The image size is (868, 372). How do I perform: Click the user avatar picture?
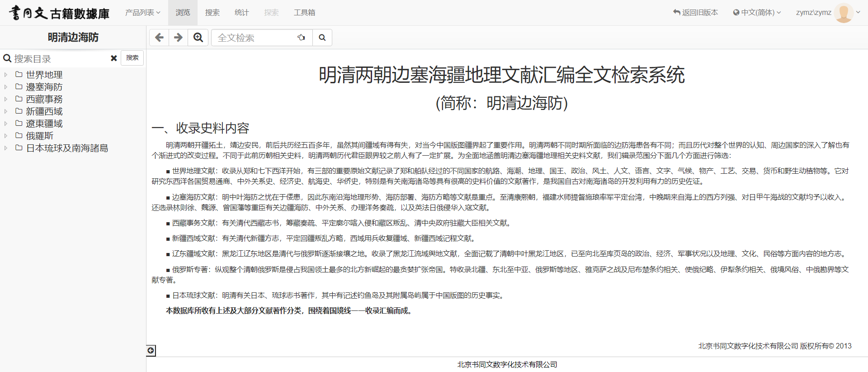point(843,13)
